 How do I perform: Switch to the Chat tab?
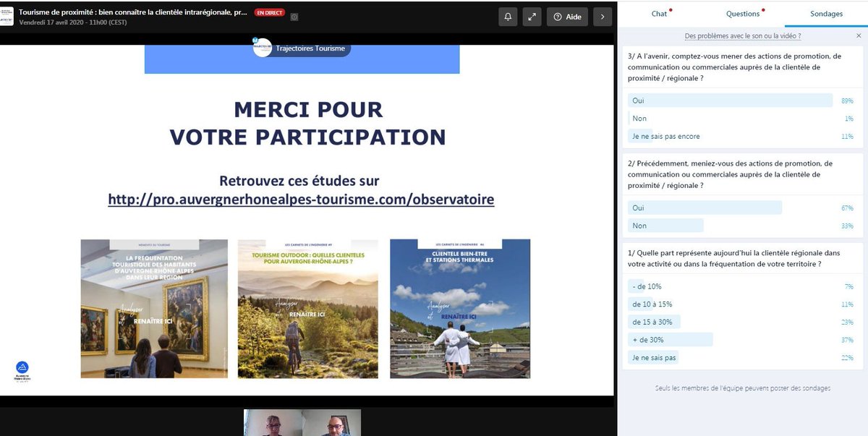click(x=659, y=14)
